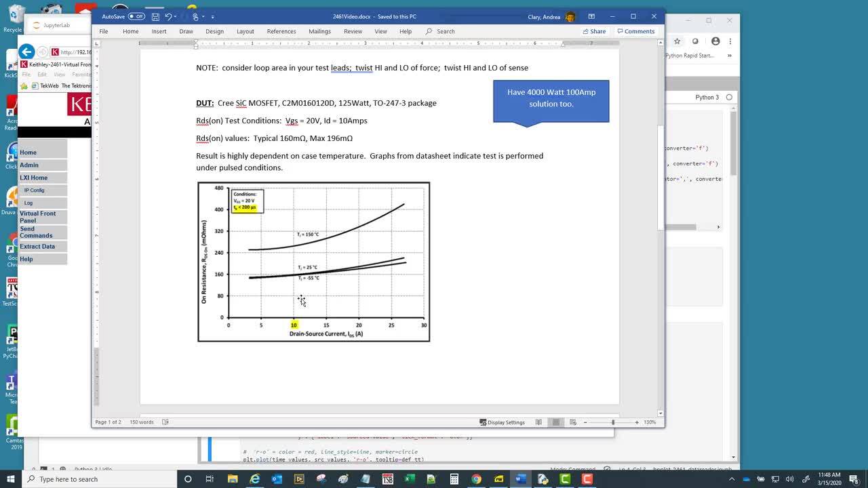This screenshot has height=488, width=868.
Task: Open the Undo history dropdown arrow
Action: (176, 16)
